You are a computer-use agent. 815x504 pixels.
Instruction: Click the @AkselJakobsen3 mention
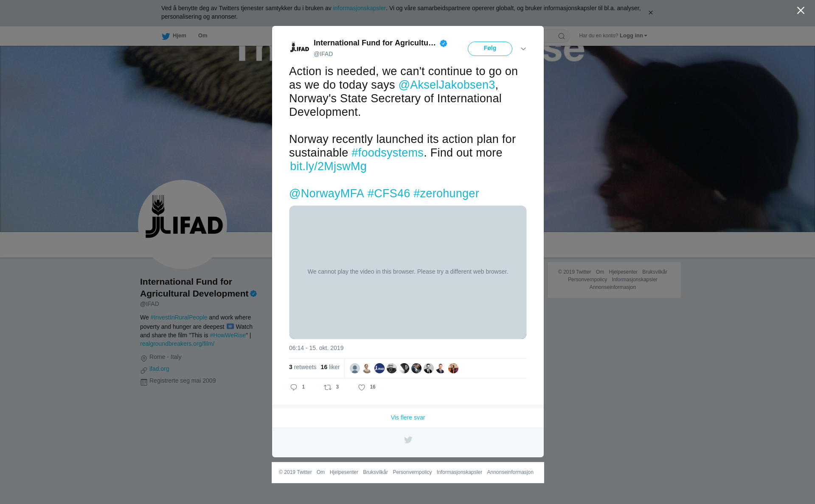pos(447,85)
